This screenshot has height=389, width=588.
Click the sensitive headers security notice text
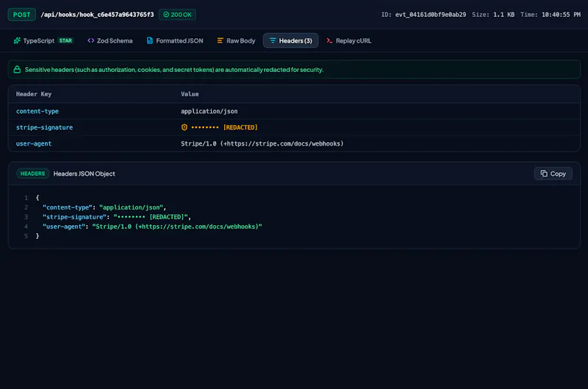click(x=174, y=69)
